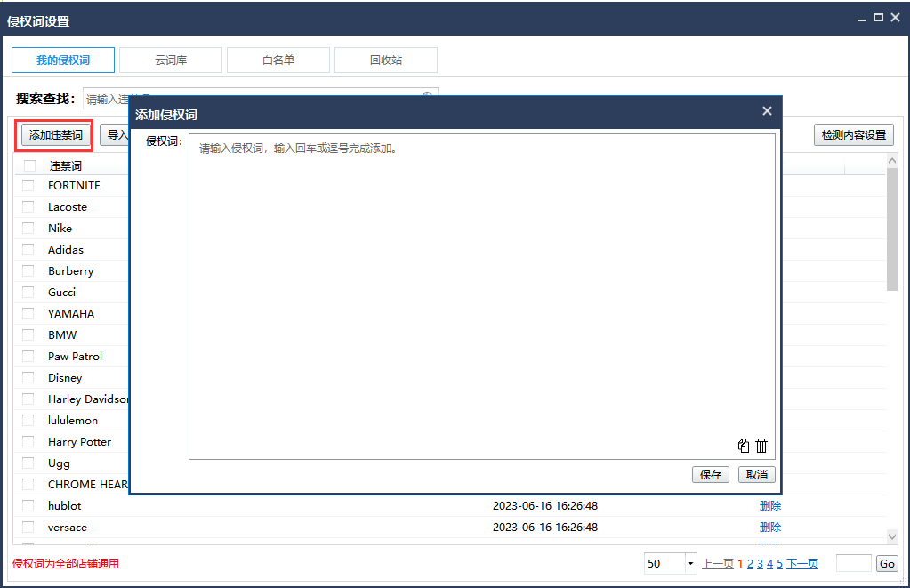
Task: Check the hublot row checkbox
Action: coord(28,505)
